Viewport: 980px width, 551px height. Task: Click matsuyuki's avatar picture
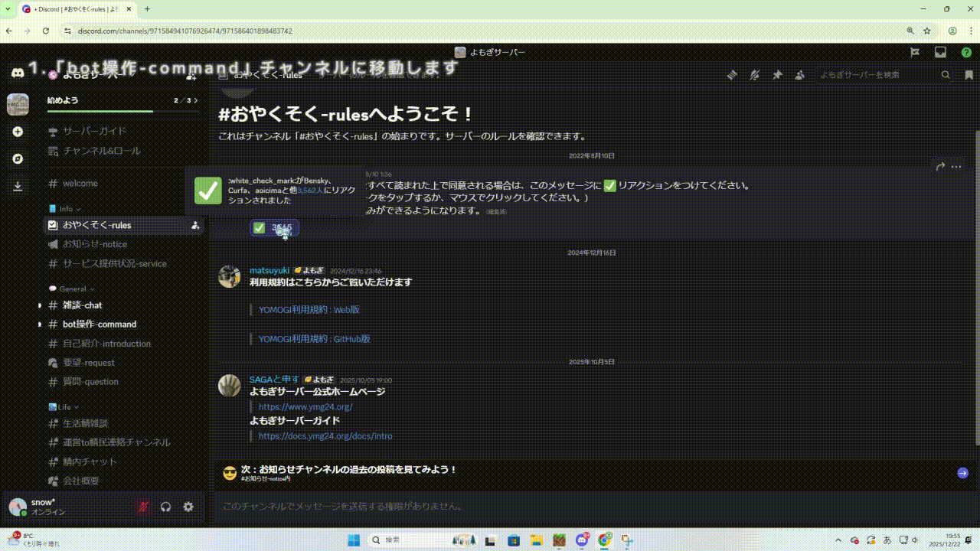point(230,276)
